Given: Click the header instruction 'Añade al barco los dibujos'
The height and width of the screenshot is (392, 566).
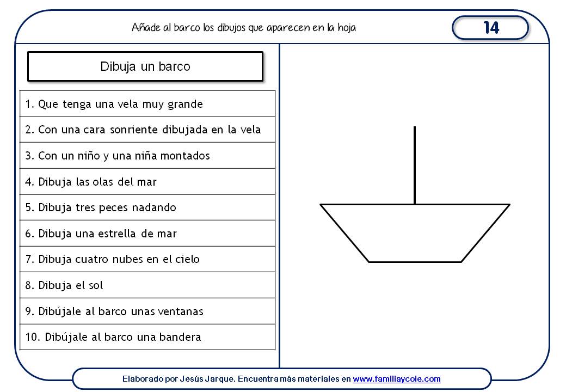Looking at the screenshot, I should pyautogui.click(x=244, y=27).
